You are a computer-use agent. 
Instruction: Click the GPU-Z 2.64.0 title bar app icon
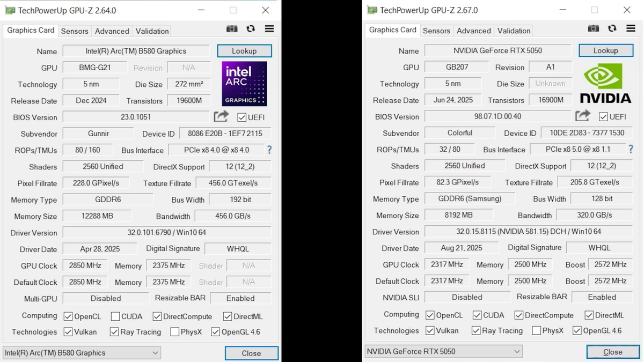[10, 10]
